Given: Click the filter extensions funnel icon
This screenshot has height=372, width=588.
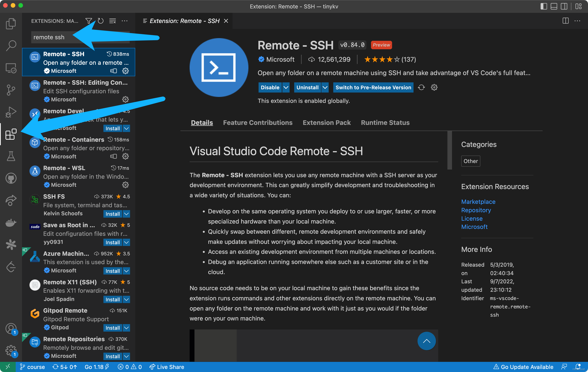Looking at the screenshot, I should (x=89, y=21).
